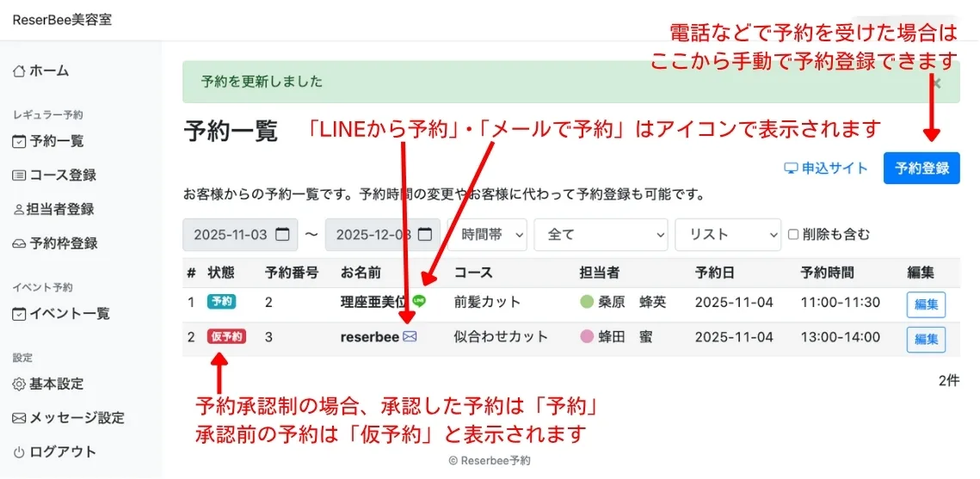Screen dimensions: 980x479
Task: Open the 全て filter dropdown
Action: pos(601,235)
